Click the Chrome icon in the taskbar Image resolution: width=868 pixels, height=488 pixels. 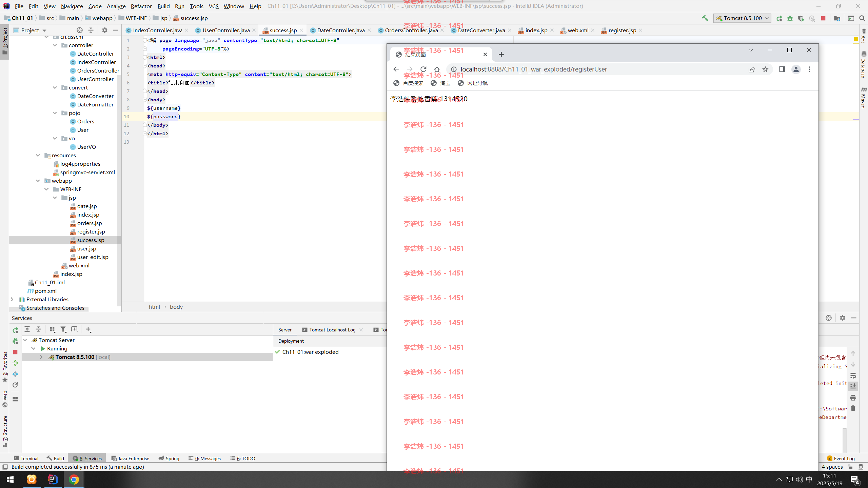tap(74, 480)
